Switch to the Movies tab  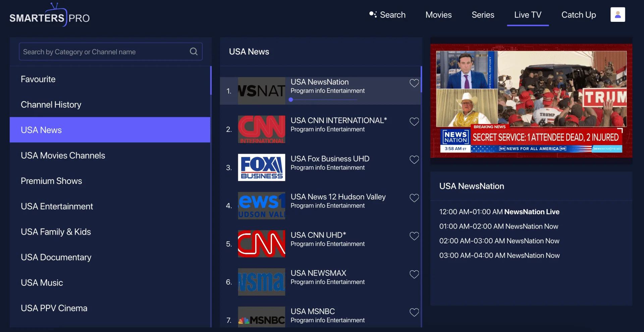pyautogui.click(x=438, y=15)
